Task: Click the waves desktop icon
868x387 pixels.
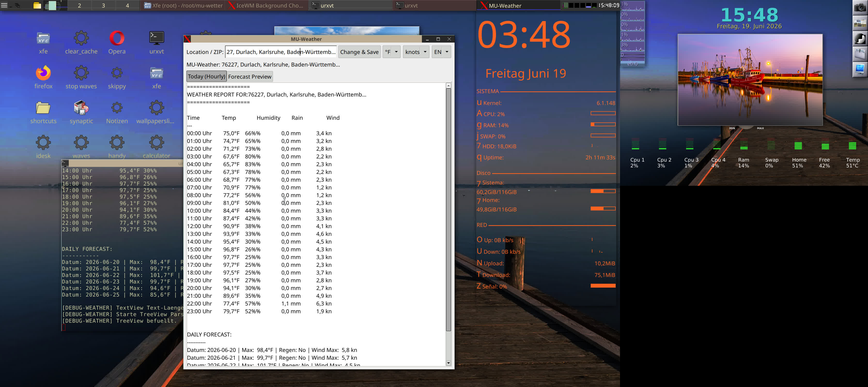Action: point(81,143)
